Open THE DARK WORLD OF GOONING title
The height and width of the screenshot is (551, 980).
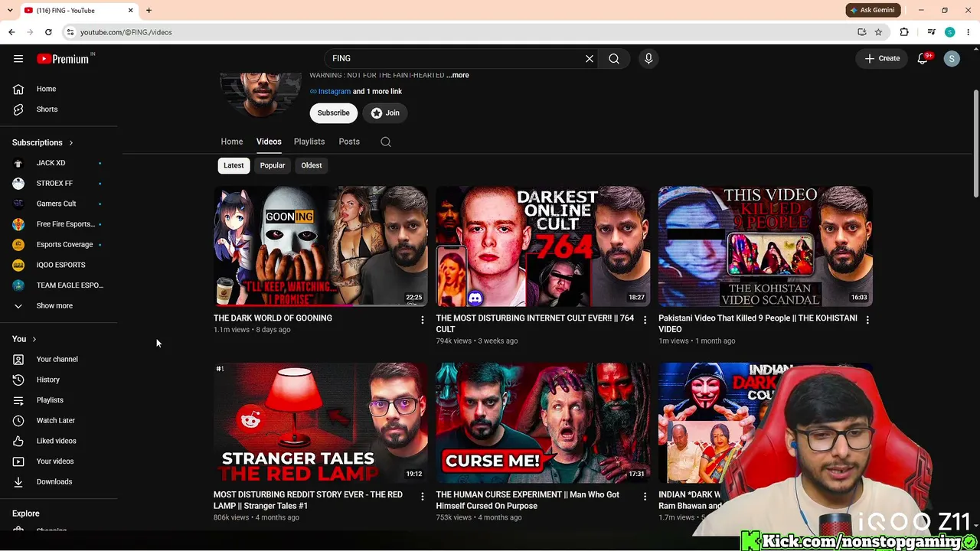click(x=273, y=318)
